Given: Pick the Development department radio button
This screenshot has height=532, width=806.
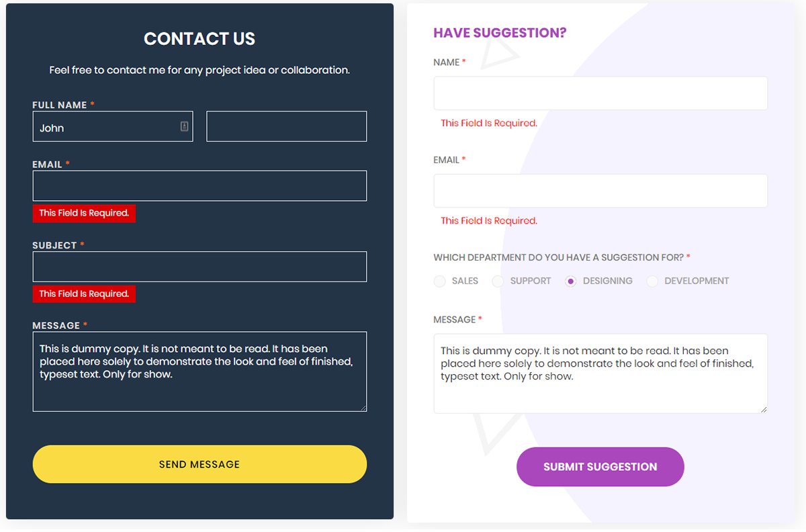Looking at the screenshot, I should 652,281.
